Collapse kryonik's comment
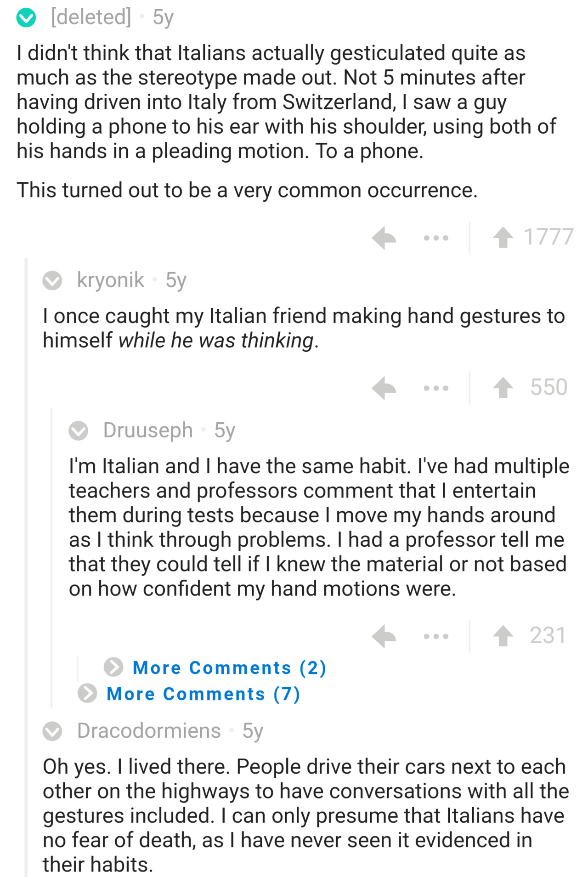This screenshot has height=877, width=588. [x=52, y=280]
